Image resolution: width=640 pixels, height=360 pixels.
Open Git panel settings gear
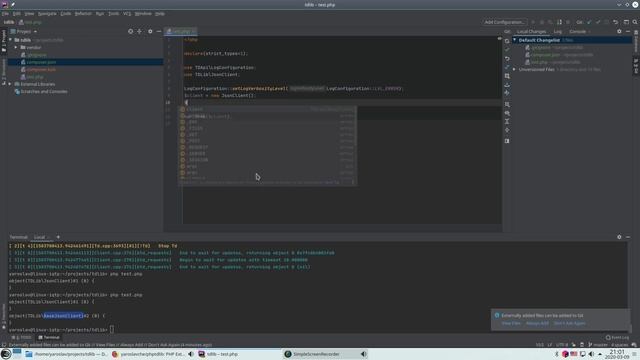619,31
